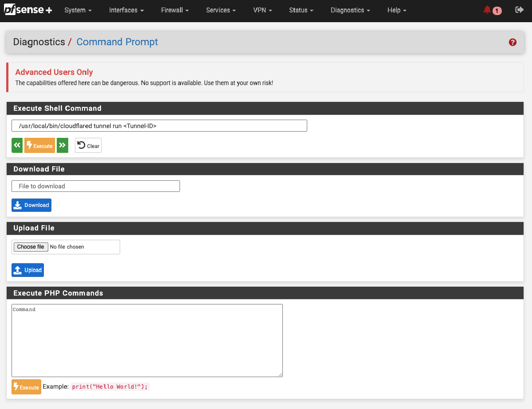
Task: Click inside the PHP Command textarea
Action: (x=147, y=340)
